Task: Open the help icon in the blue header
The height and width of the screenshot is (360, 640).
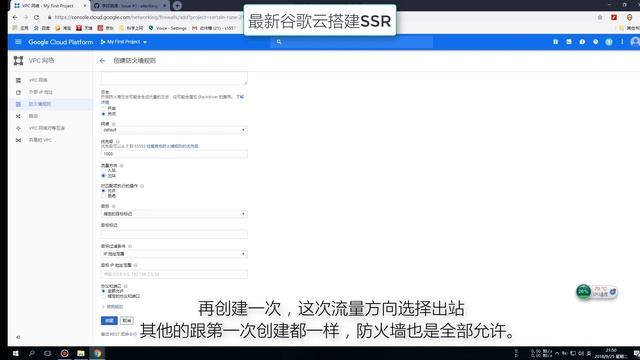Action: (596, 42)
